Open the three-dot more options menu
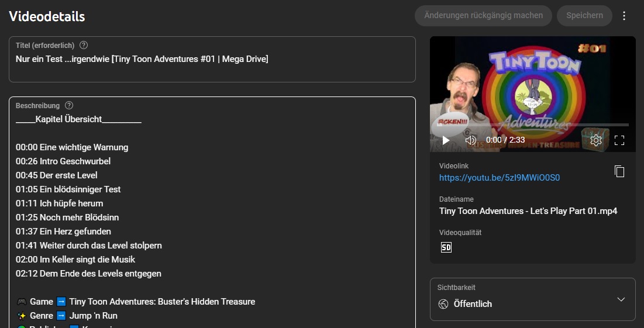Viewport: 644px width, 328px height. tap(624, 16)
